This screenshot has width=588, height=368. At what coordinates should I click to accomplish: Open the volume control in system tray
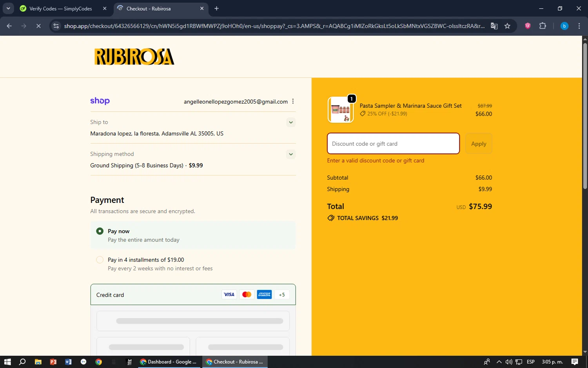[509, 362]
